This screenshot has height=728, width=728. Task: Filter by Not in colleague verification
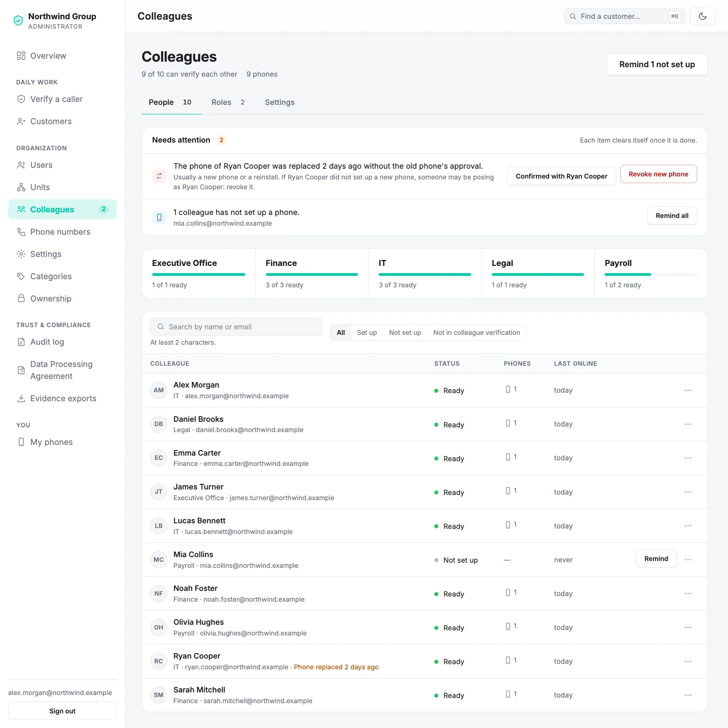point(477,332)
